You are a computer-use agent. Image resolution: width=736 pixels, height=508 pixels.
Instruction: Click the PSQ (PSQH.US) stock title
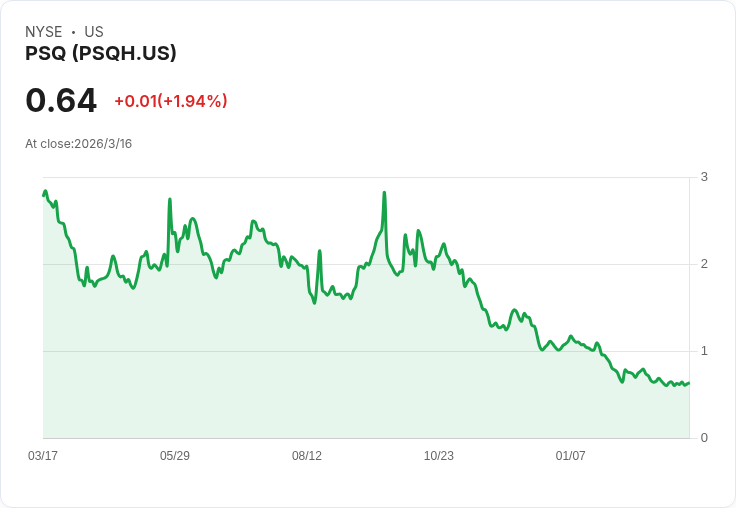pyautogui.click(x=101, y=54)
